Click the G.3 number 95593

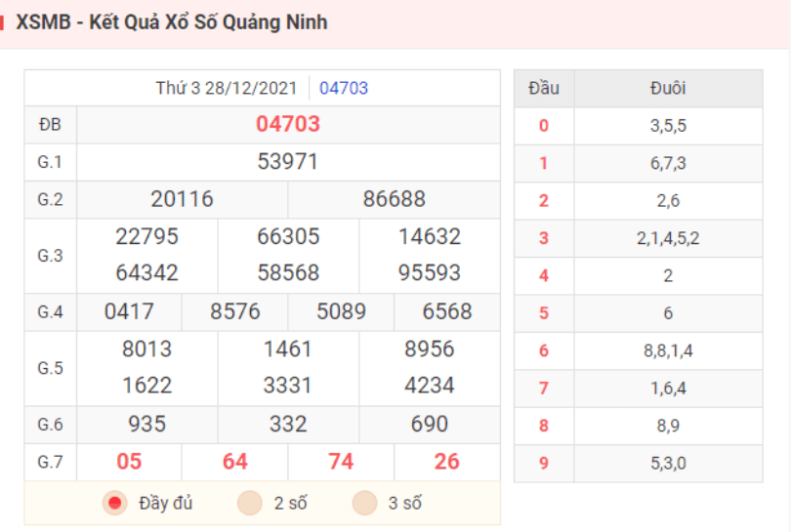coord(430,273)
